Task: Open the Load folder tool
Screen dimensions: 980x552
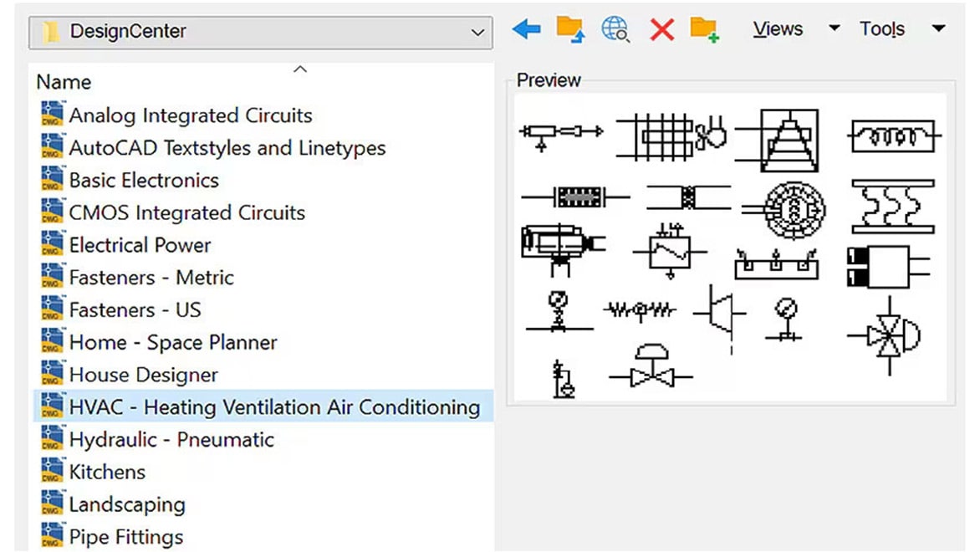Action: tap(572, 28)
